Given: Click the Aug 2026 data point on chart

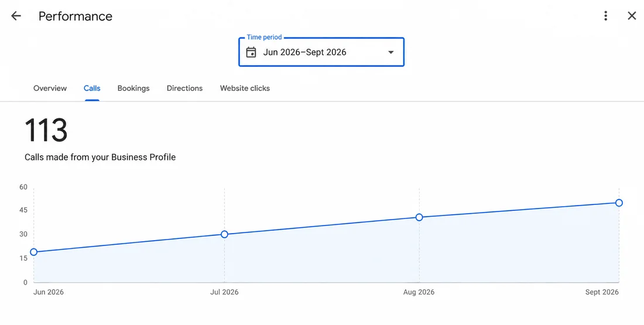Looking at the screenshot, I should pyautogui.click(x=419, y=217).
